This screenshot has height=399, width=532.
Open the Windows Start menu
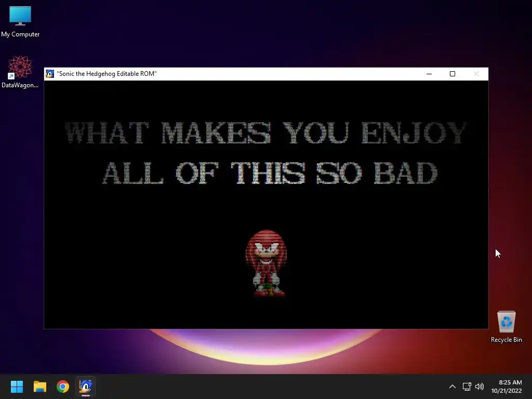tap(17, 387)
